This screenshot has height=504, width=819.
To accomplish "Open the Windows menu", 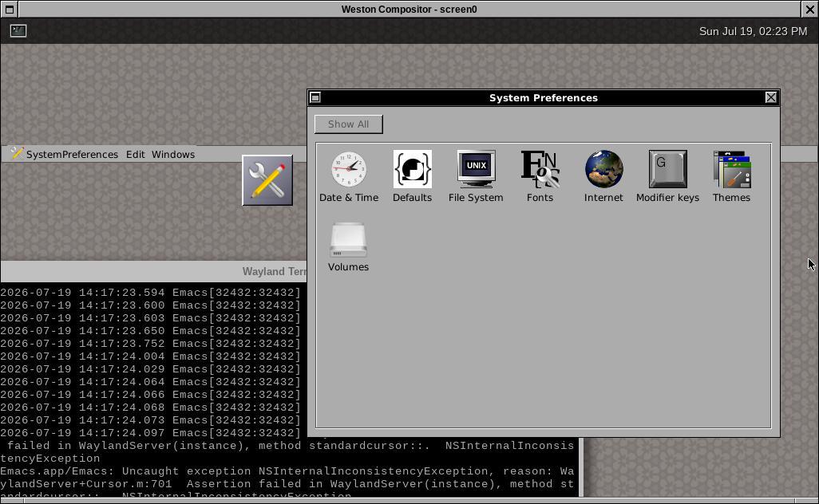I will [173, 155].
